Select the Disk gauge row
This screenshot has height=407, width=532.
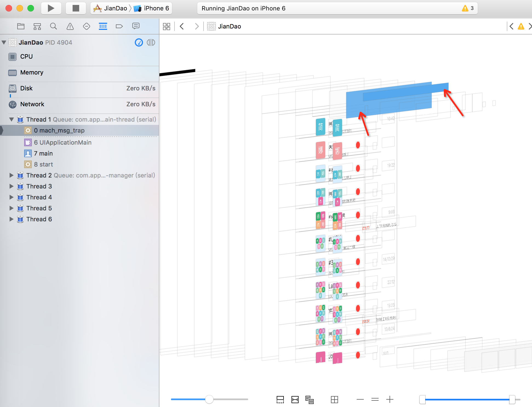click(79, 88)
